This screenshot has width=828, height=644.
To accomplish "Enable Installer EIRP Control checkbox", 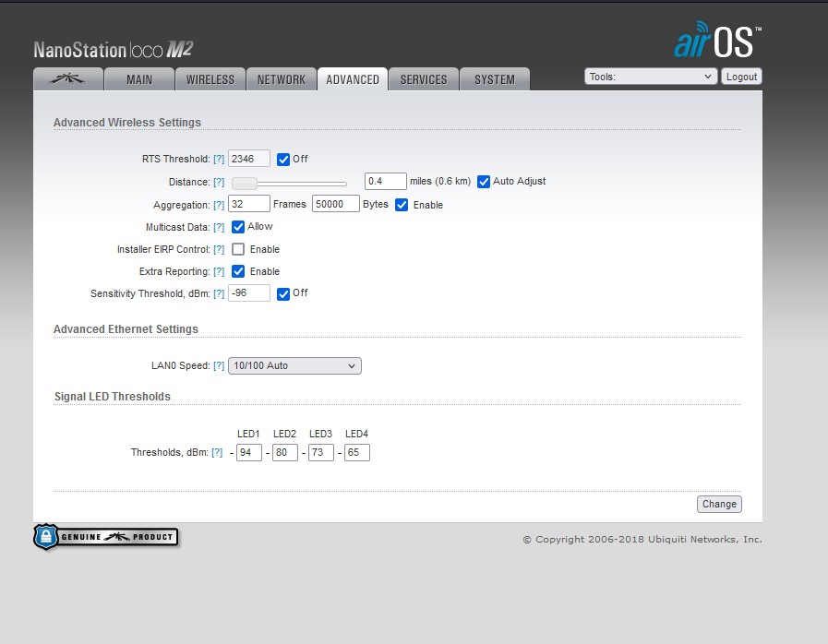I will pos(238,249).
